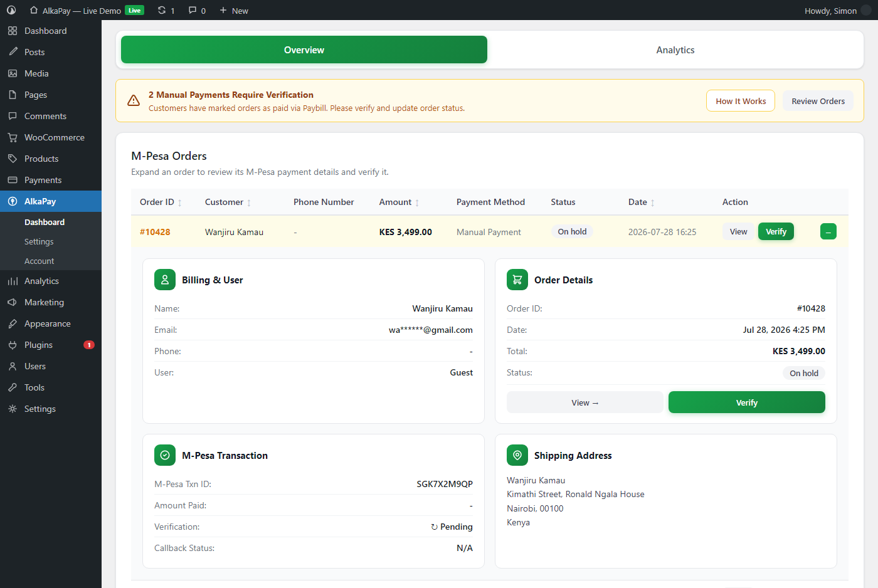Sort table by Date column
The height and width of the screenshot is (588, 878).
point(642,202)
